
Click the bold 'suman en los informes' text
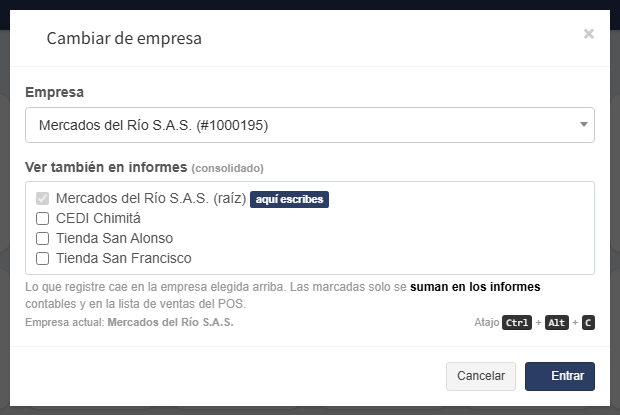tap(475, 287)
